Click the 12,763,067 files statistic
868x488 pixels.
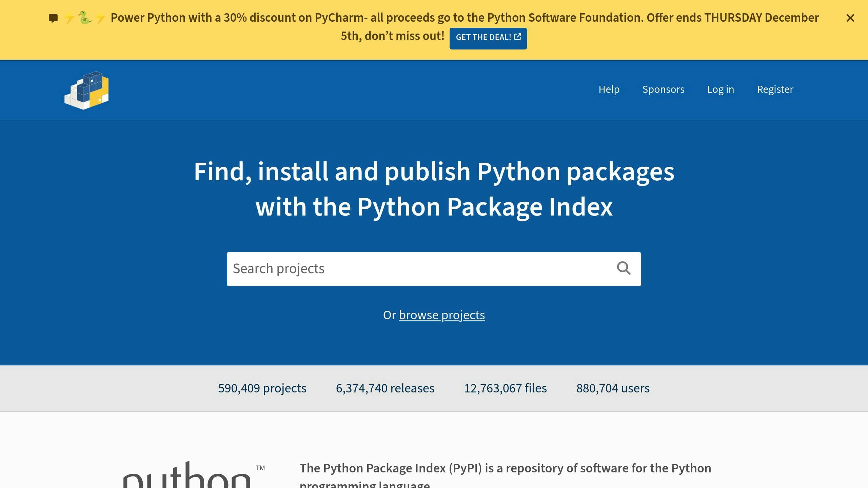[x=505, y=388]
